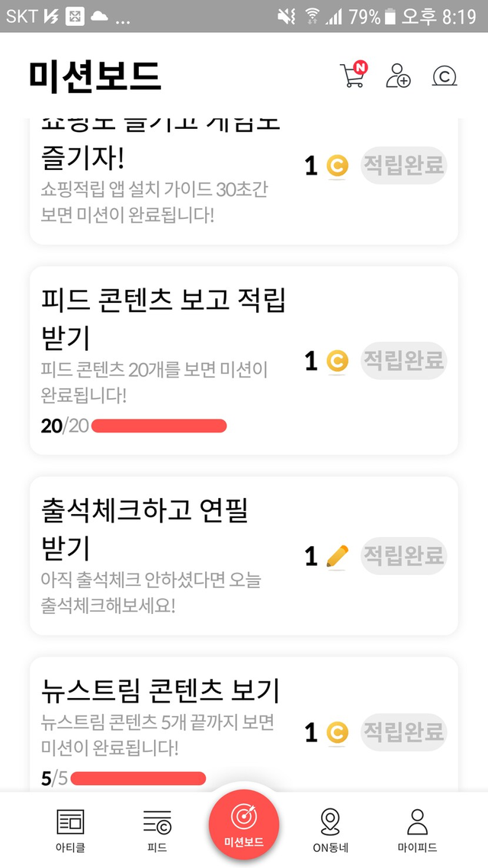Tap the pencil reward icon
Screen dimensions: 488x868
[x=336, y=556]
